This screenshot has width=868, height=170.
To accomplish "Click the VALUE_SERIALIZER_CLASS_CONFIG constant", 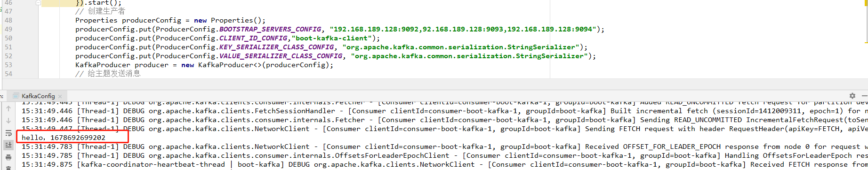I will 281,56.
